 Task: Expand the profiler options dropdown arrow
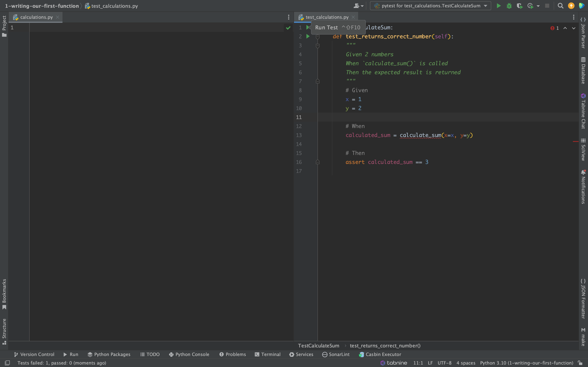point(538,6)
